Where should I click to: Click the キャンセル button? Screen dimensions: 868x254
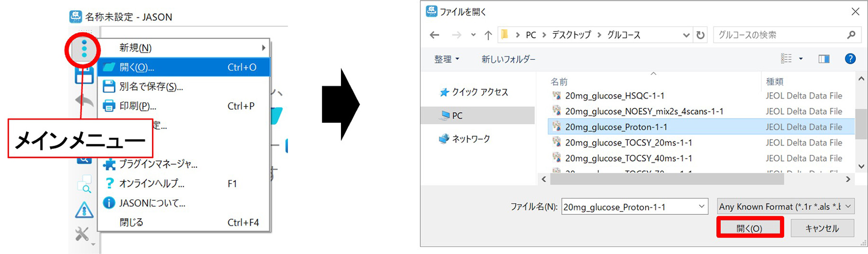pos(822,228)
